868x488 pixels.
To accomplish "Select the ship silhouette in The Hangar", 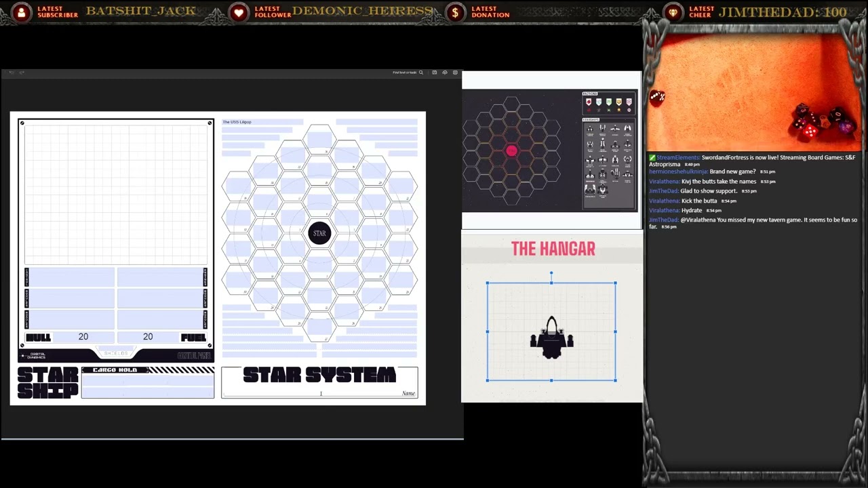I will click(x=551, y=338).
